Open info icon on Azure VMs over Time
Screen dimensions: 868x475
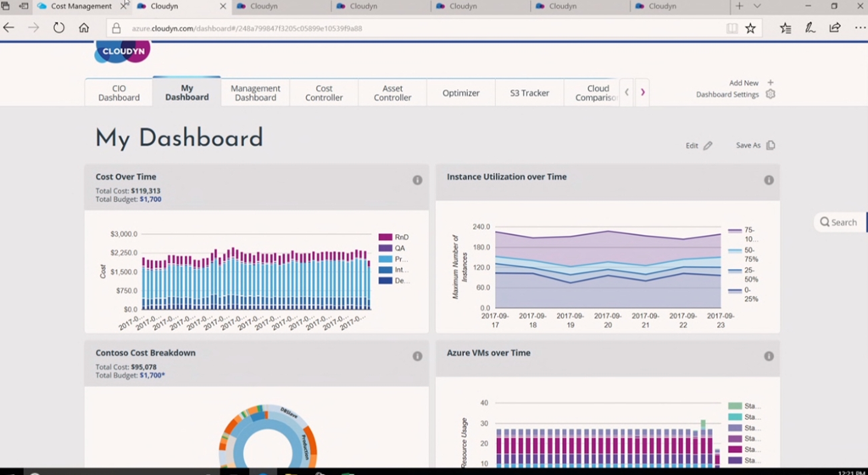click(769, 356)
